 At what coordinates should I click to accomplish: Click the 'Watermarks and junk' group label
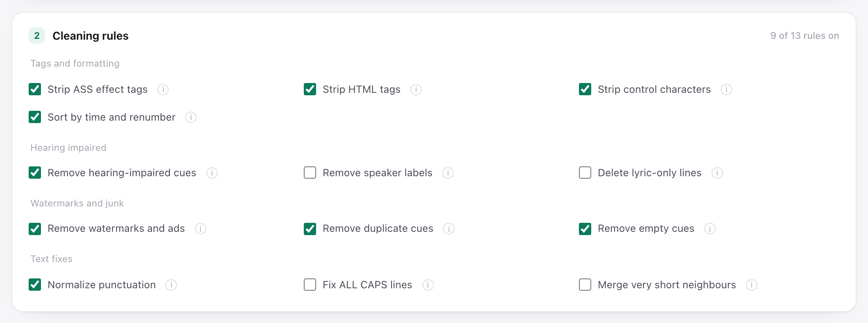77,203
